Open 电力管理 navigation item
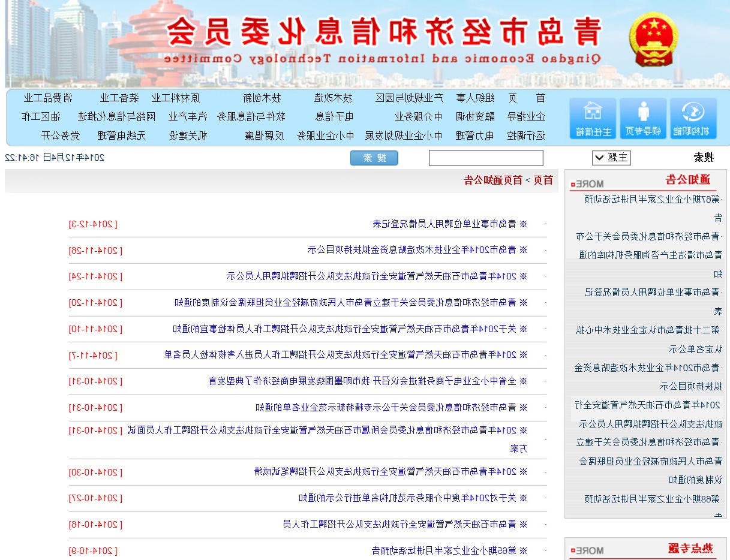730x560 pixels. pyautogui.click(x=476, y=136)
